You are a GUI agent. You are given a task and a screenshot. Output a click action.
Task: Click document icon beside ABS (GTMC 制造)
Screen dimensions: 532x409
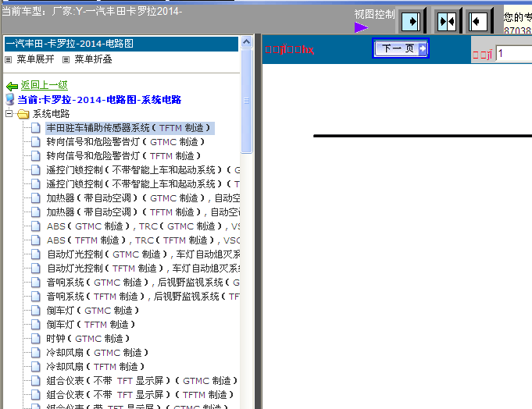tap(36, 226)
